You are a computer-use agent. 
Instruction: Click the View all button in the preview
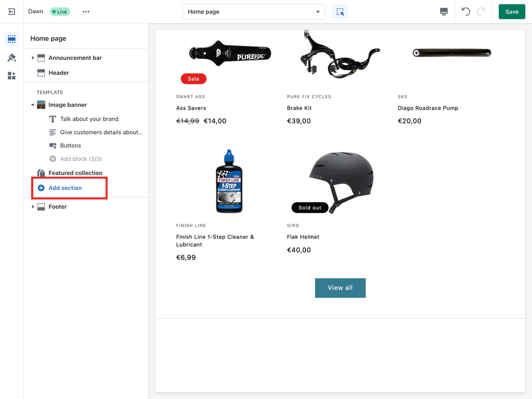click(340, 288)
